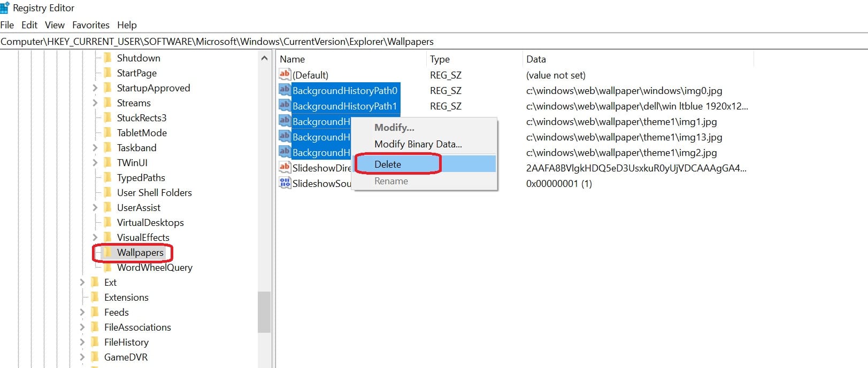Click the SlideshowDirectoryPath string value icon
The width and height of the screenshot is (868, 368).
pos(285,168)
